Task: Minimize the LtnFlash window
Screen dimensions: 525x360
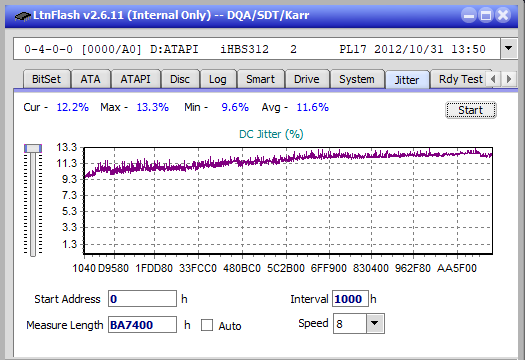Action: [469, 15]
